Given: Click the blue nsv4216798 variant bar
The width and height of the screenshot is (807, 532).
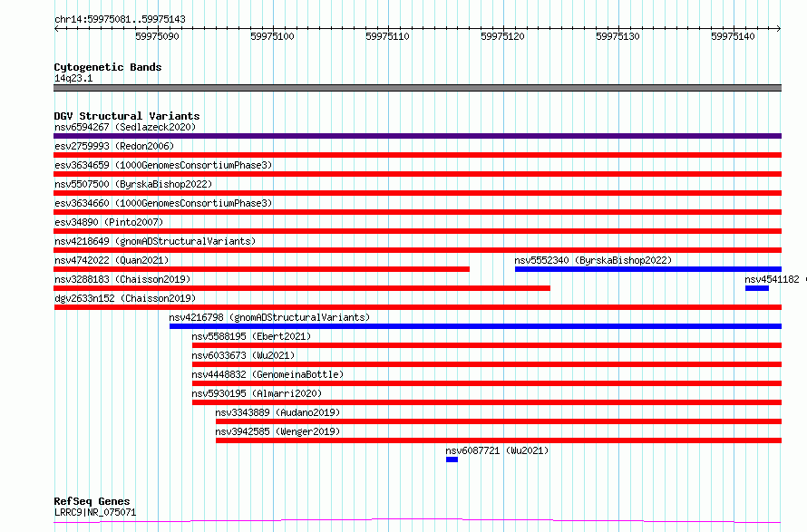Looking at the screenshot, I should coord(475,326).
